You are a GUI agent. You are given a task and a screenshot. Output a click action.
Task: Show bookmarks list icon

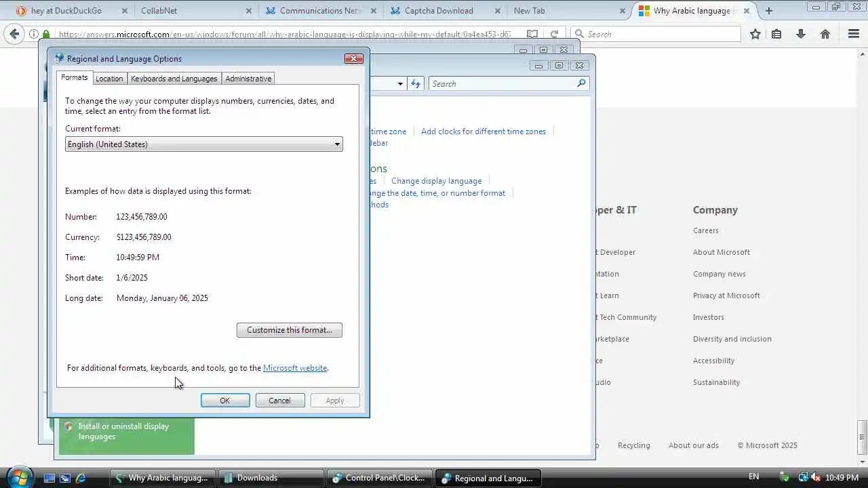[776, 34]
